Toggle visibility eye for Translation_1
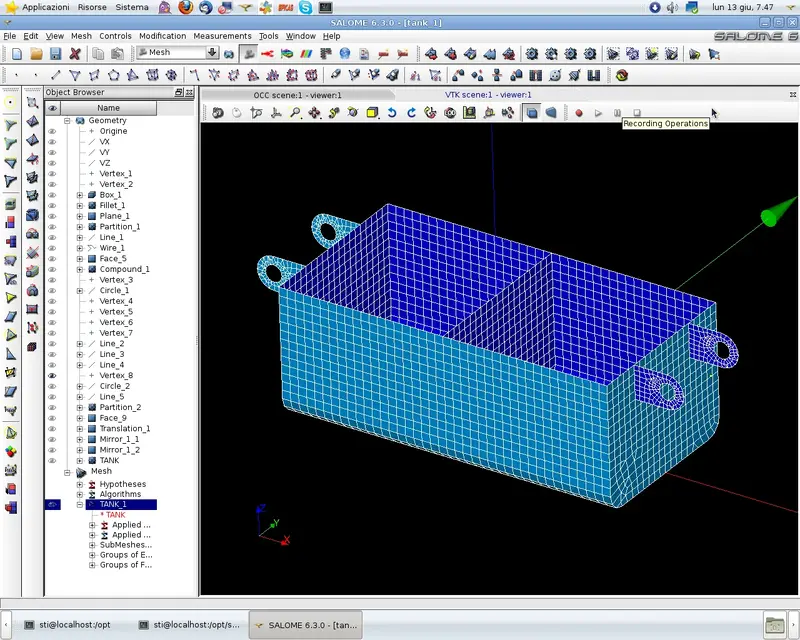This screenshot has height=640, width=800. (52, 429)
